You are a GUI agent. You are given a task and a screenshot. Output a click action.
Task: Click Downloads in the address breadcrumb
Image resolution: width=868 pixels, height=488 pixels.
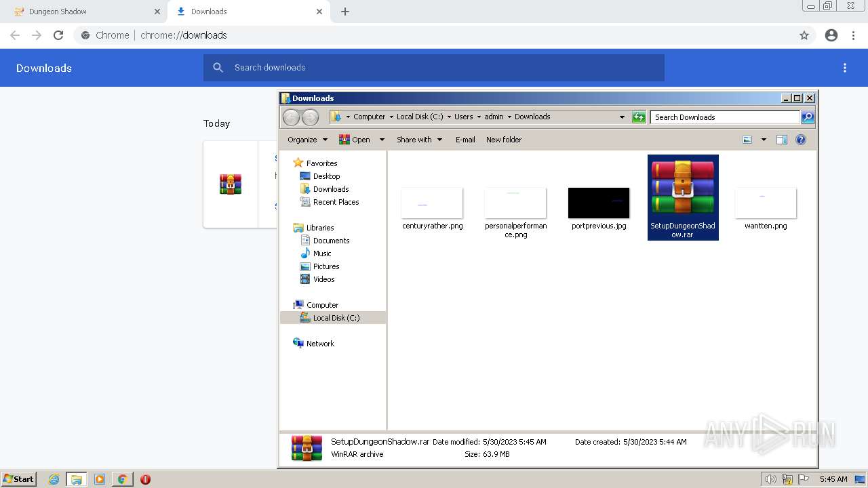click(532, 117)
